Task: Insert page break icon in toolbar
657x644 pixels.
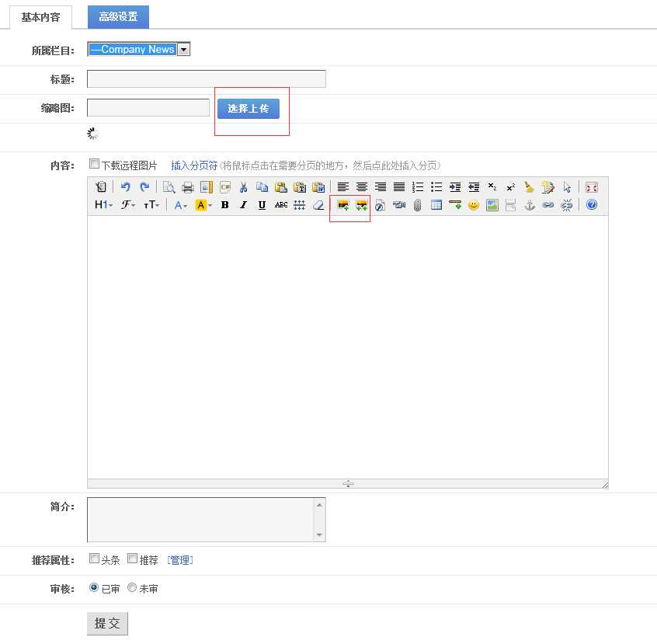Action: (x=511, y=205)
